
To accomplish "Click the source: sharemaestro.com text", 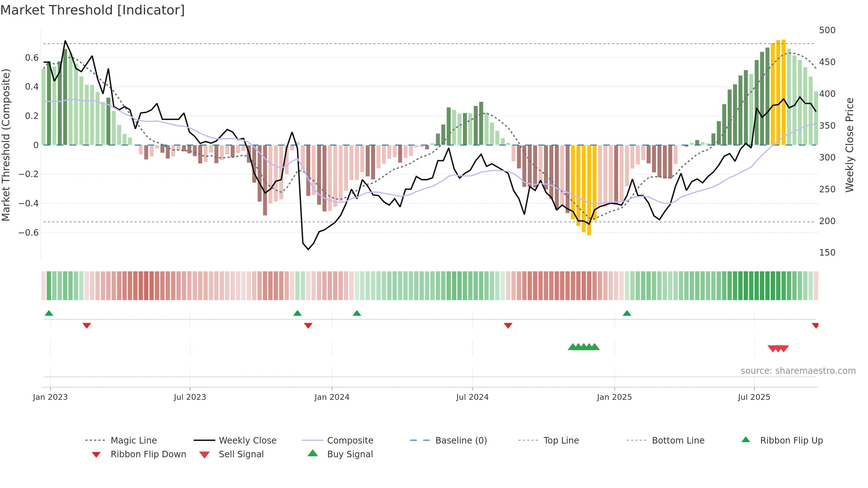I will [798, 371].
